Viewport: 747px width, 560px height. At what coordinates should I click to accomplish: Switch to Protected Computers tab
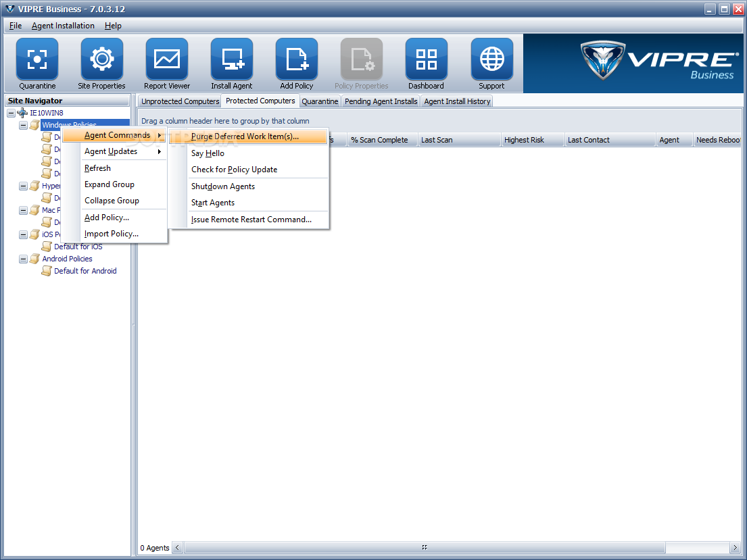[x=260, y=101]
